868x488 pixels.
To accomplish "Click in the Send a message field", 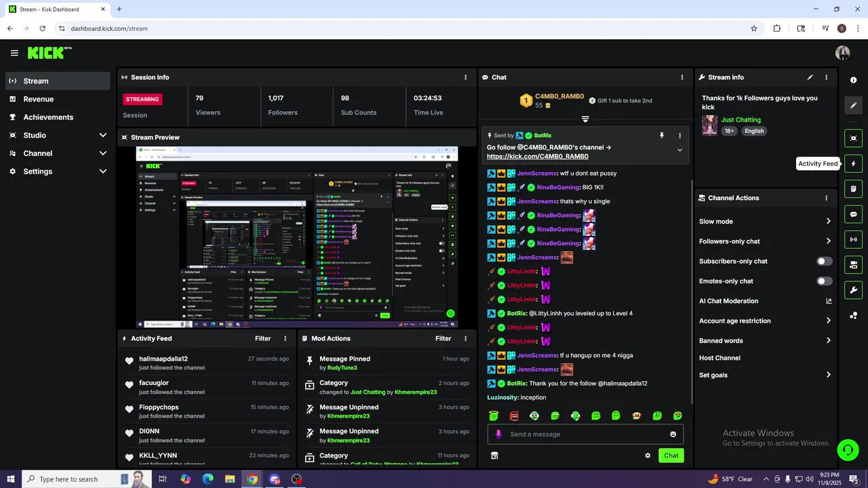I will point(585,434).
